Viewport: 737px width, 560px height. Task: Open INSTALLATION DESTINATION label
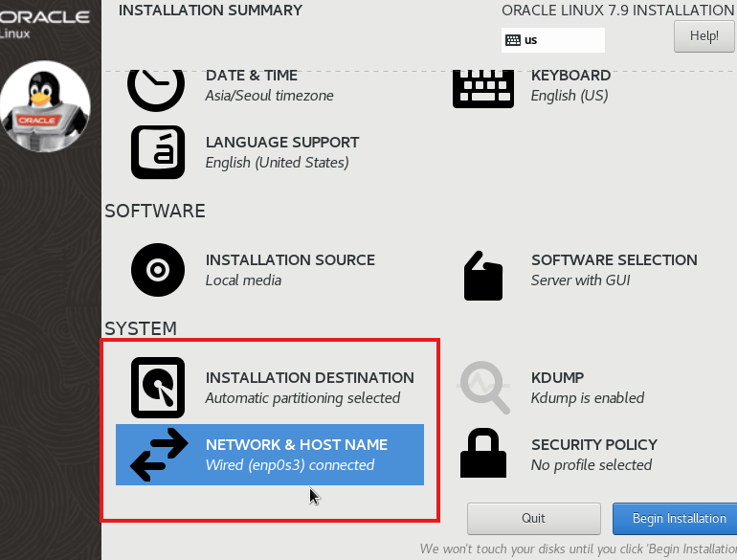310,377
